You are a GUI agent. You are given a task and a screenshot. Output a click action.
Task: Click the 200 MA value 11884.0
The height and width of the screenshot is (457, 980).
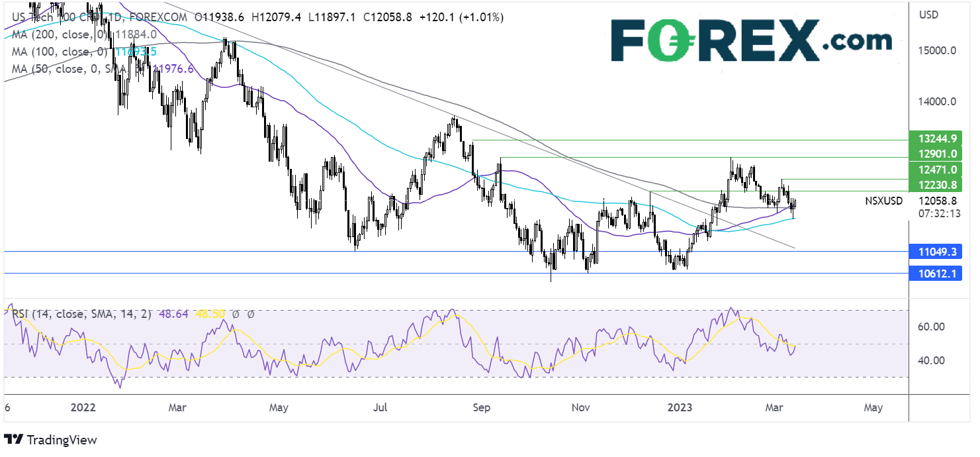pos(137,34)
